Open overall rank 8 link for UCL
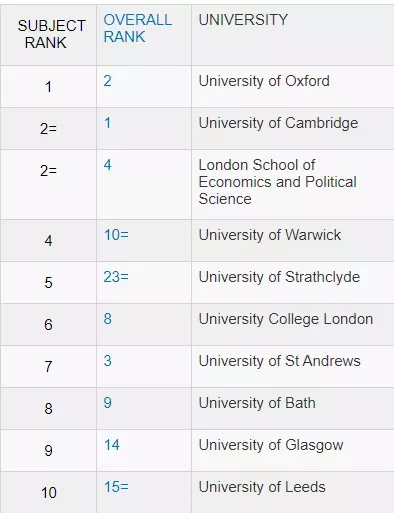 coord(108,319)
